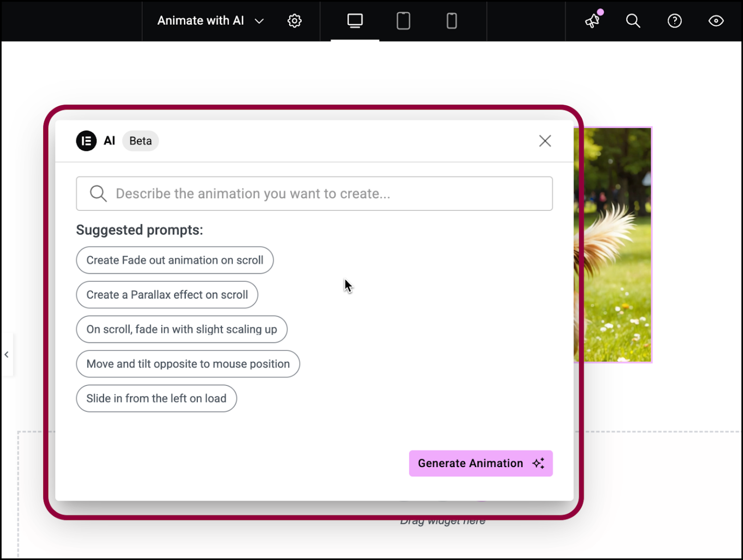
Task: Switch to tablet view mode
Action: coord(403,21)
